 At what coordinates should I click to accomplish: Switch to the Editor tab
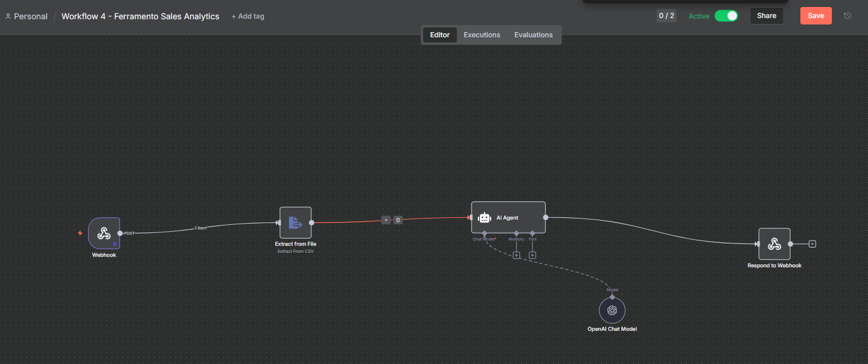tap(440, 35)
